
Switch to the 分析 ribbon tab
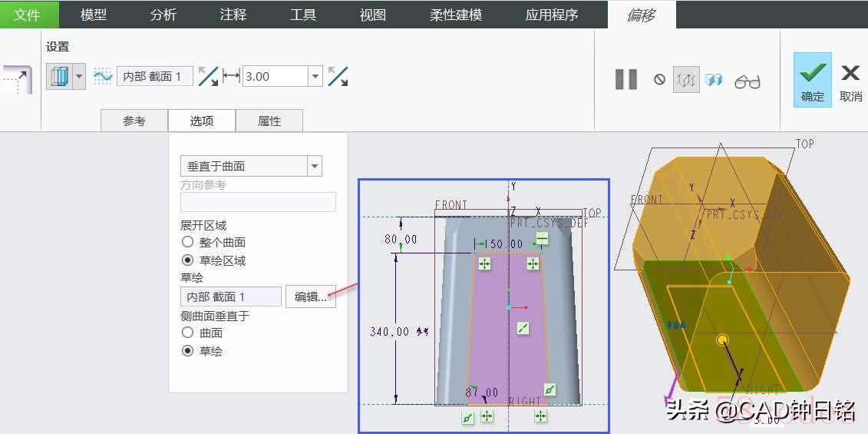tap(163, 15)
